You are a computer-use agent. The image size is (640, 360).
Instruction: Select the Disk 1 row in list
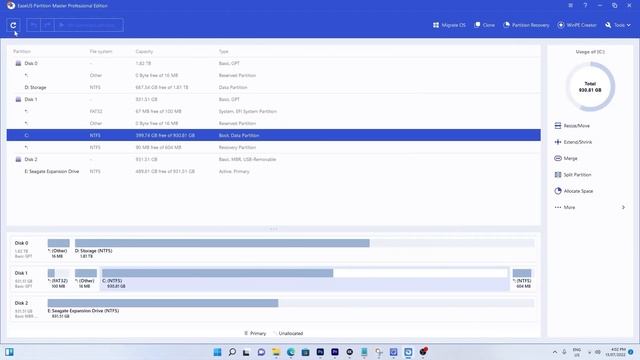click(273, 99)
